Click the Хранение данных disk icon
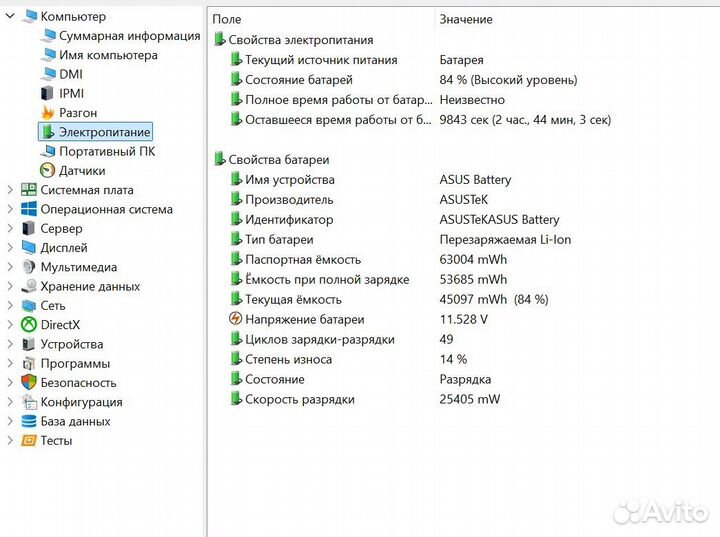This screenshot has height=537, width=720. point(29,286)
